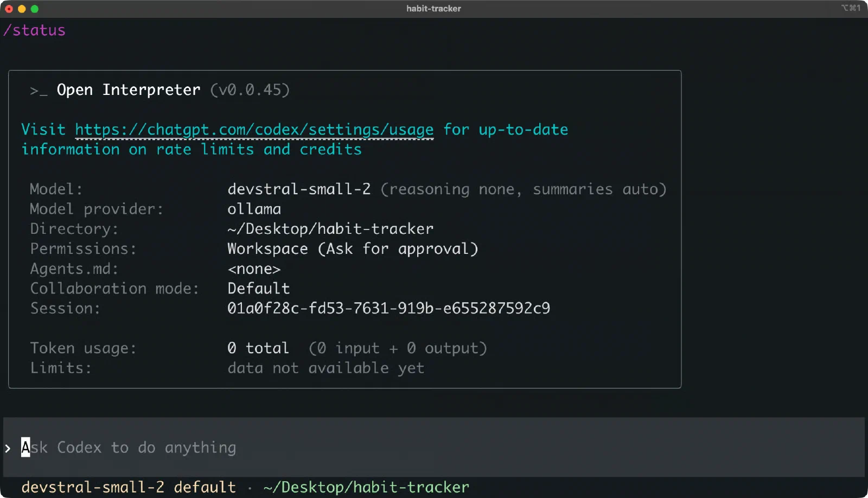The width and height of the screenshot is (868, 498).
Task: Click the Token usage: label
Action: pyautogui.click(x=83, y=348)
